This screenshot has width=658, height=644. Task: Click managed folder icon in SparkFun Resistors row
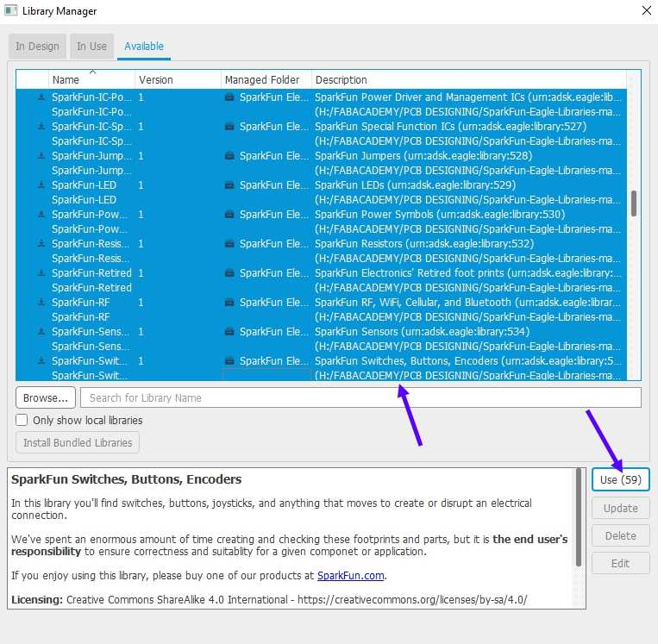(229, 244)
